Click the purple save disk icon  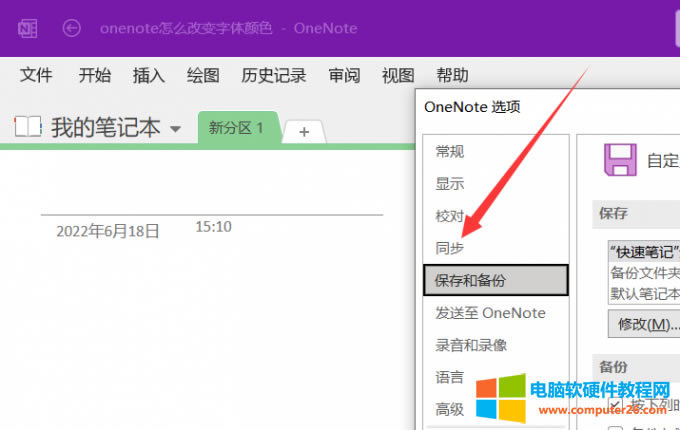pos(620,160)
